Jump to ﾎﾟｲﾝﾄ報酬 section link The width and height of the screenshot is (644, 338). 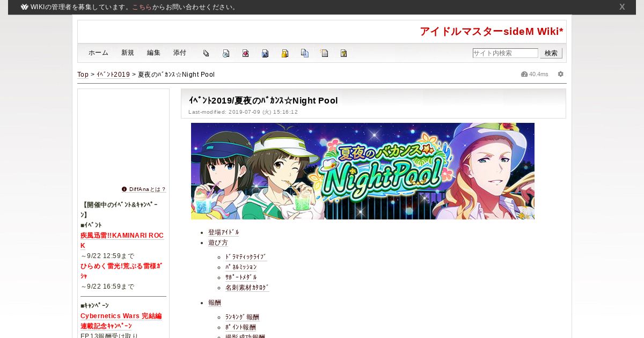240,327
